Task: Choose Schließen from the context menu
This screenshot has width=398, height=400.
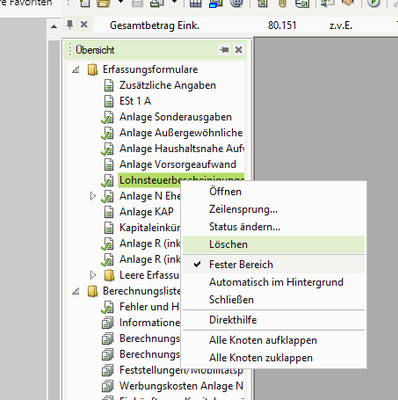Action: pos(274,300)
